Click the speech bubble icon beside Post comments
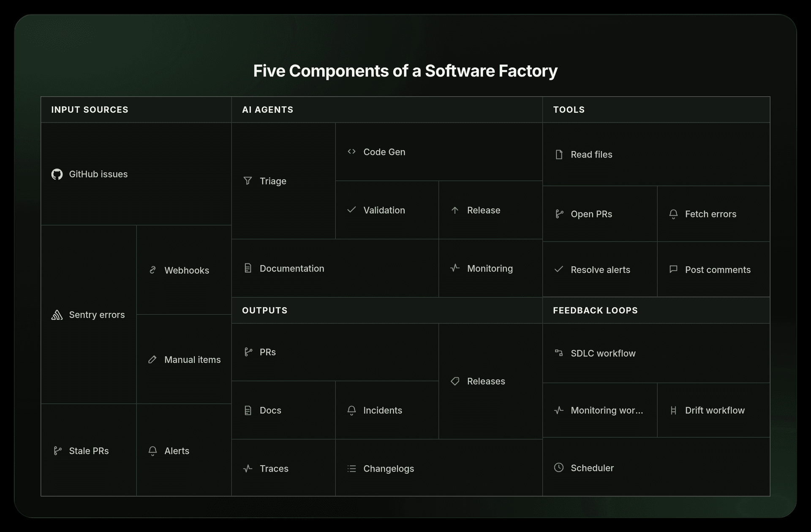811x532 pixels. point(674,269)
